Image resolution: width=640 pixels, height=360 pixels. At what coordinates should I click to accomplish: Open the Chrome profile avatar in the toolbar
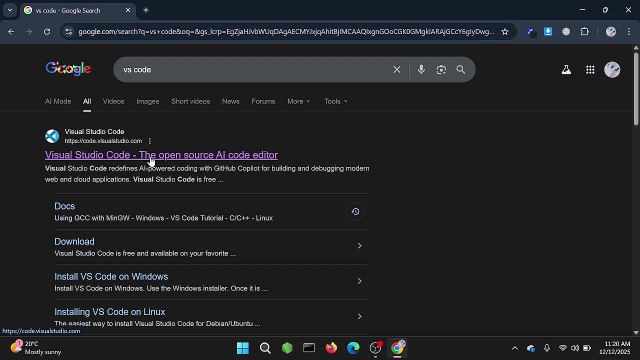click(x=611, y=31)
